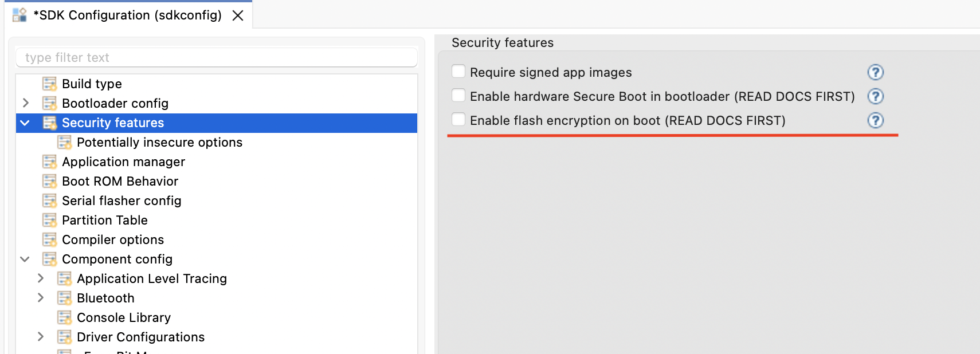Enable the "Require signed app images" checkbox
This screenshot has width=980, height=354.
pos(458,70)
